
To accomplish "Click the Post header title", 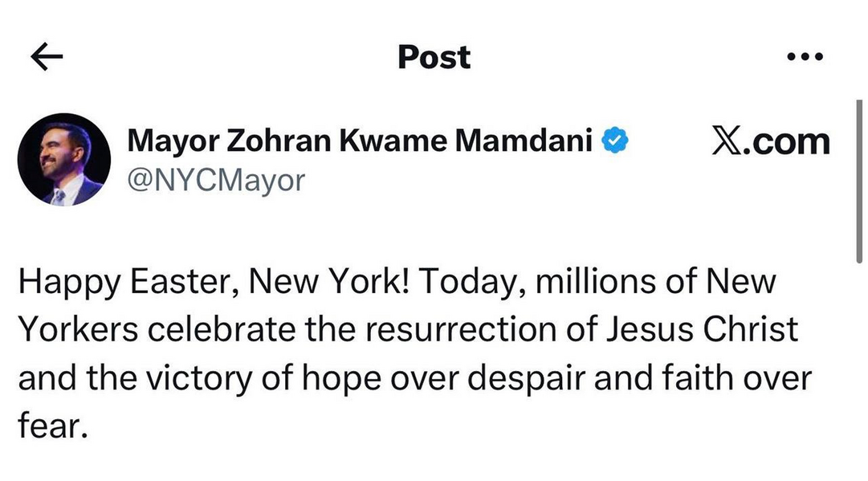I will tap(434, 57).
